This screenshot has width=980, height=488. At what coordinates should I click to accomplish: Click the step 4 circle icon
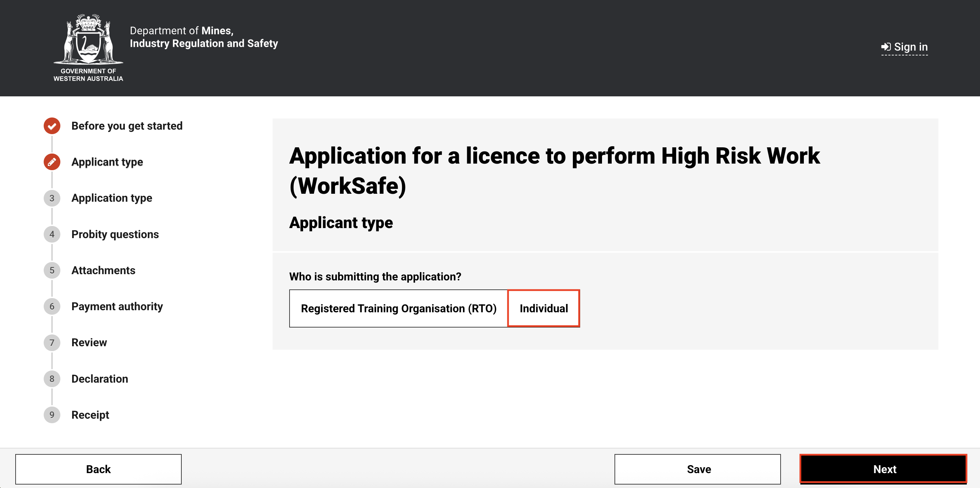[52, 234]
